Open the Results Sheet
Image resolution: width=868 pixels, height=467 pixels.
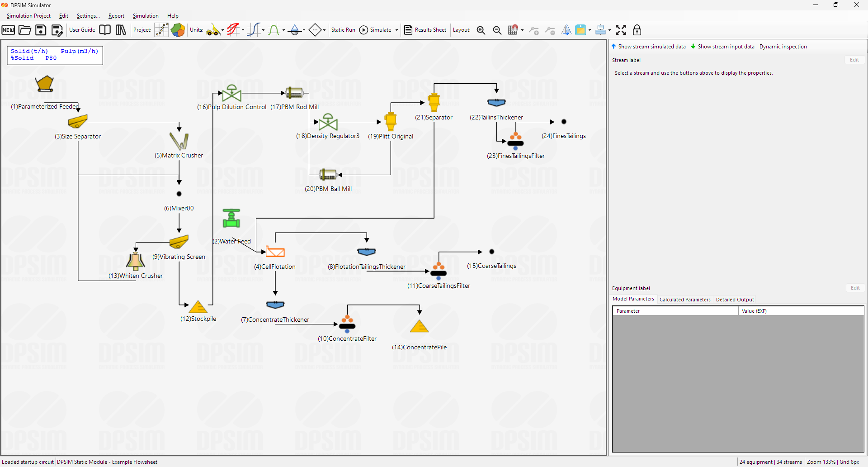pos(425,30)
